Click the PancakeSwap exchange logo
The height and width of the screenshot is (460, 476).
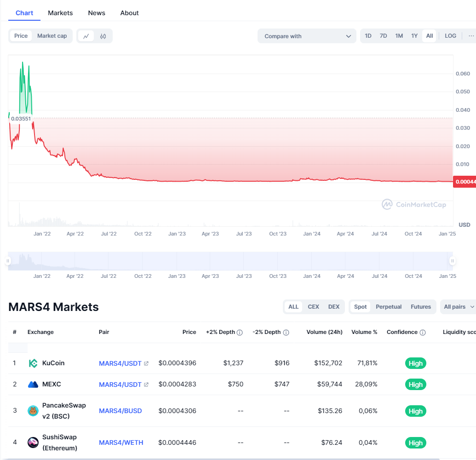click(33, 411)
